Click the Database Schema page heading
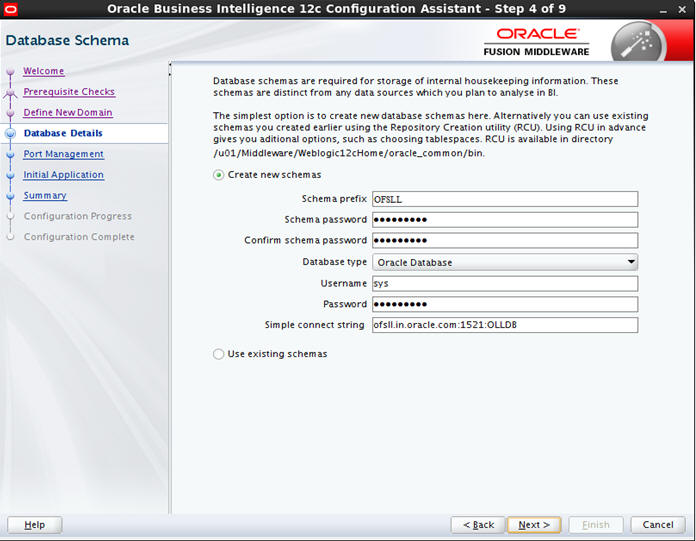Viewport: 696px width, 541px height. tap(67, 40)
